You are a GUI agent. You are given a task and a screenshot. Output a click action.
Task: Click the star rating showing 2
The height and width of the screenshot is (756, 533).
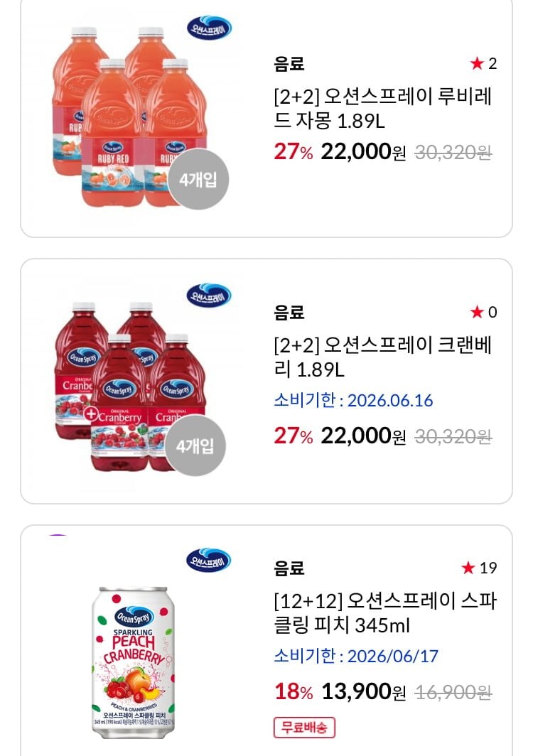point(483,64)
